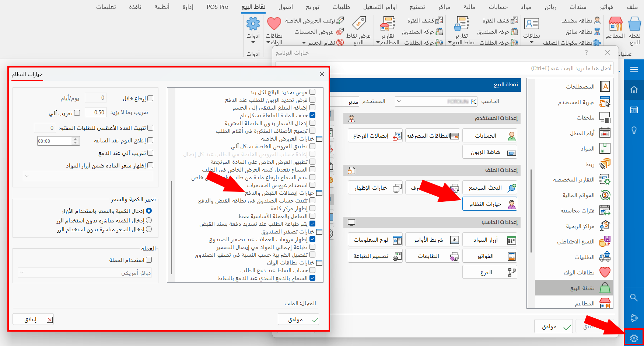Click the sidebar lightbulb icon
The height and width of the screenshot is (346, 644).
(634, 130)
